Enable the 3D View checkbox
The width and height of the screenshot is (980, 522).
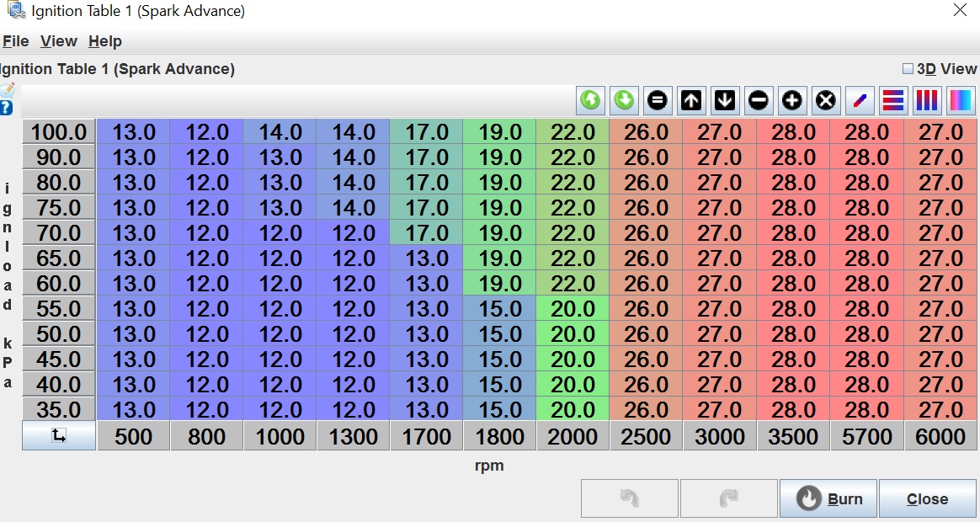click(x=908, y=69)
